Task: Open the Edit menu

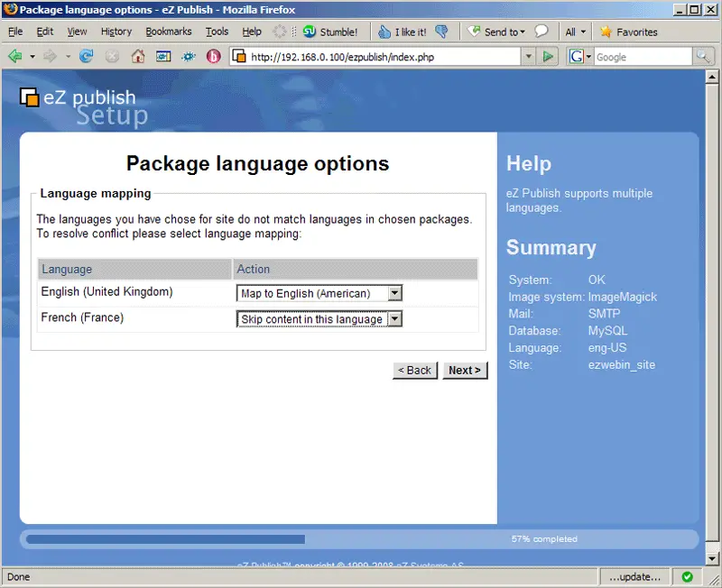Action: (x=45, y=32)
